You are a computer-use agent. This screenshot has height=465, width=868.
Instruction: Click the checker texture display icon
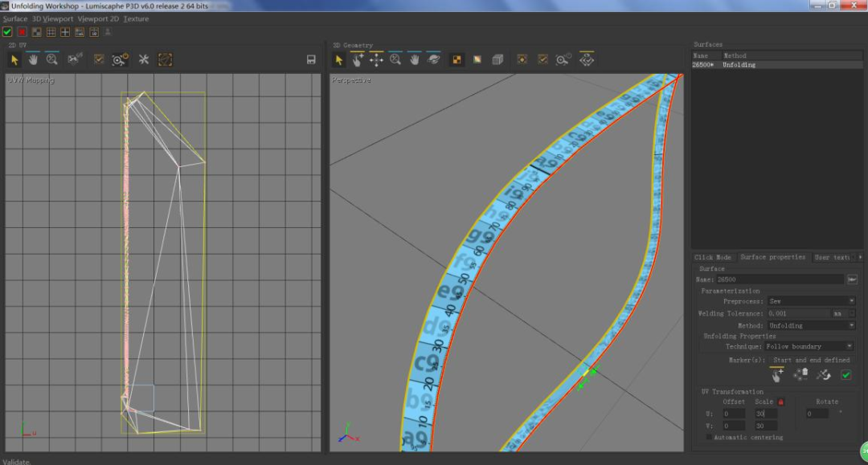457,59
